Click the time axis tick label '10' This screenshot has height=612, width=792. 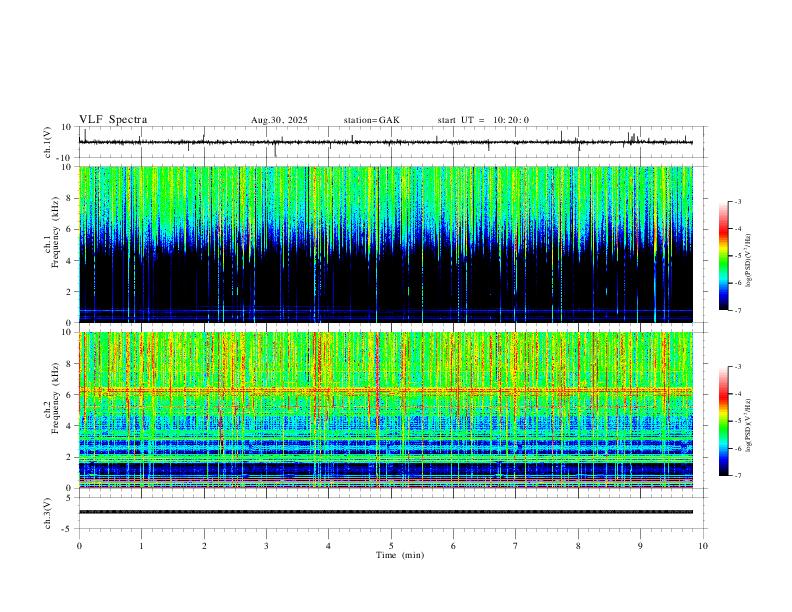coord(703,546)
